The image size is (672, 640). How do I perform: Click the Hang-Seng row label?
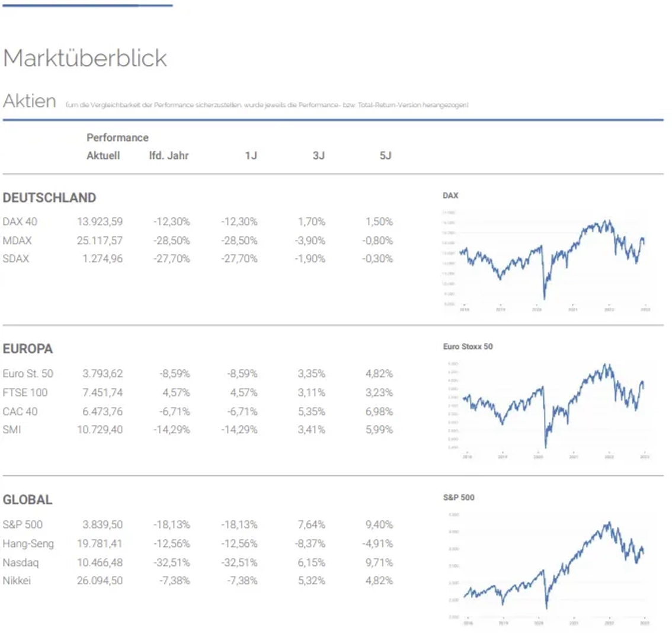pos(28,543)
